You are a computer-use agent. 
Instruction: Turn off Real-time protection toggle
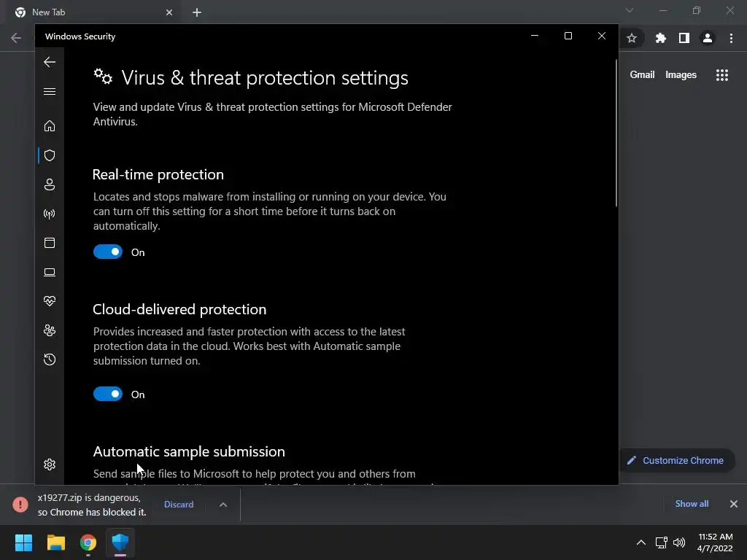coord(108,252)
